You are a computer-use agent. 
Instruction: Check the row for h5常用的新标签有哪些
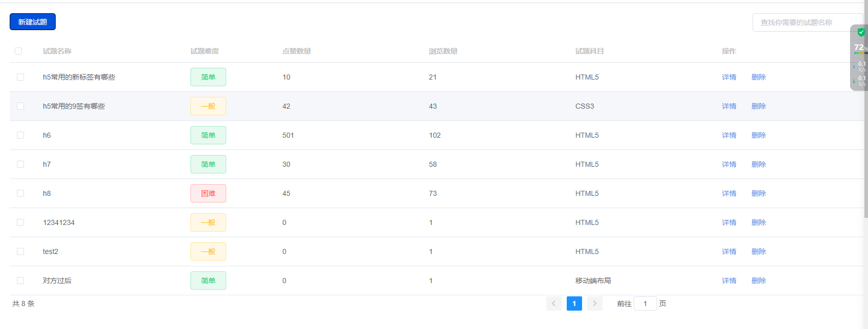pos(20,77)
